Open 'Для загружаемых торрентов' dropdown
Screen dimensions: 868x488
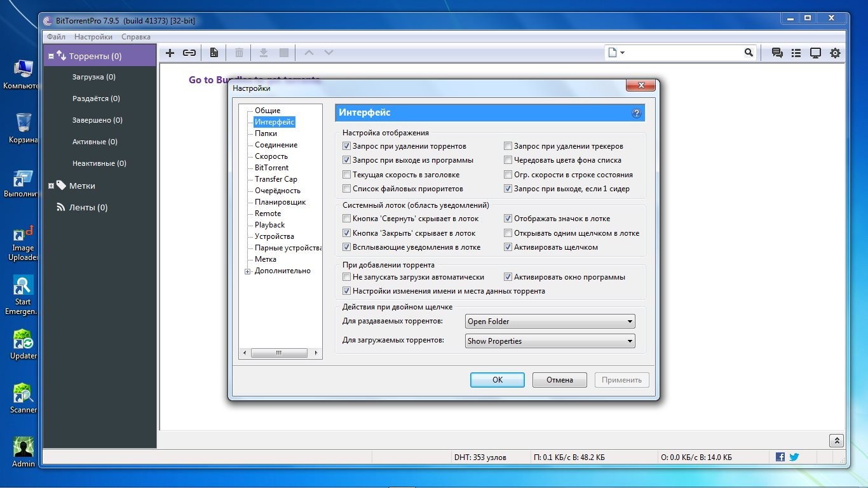pos(550,341)
